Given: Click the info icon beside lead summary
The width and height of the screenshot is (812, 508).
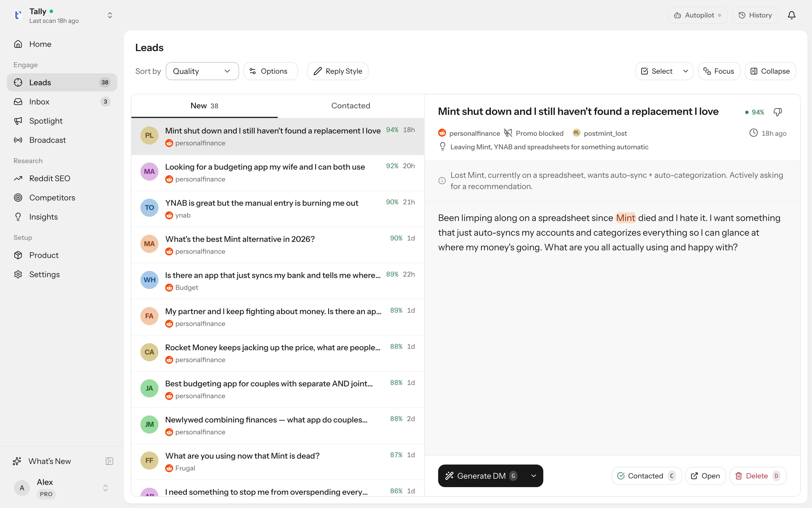Looking at the screenshot, I should tap(442, 181).
